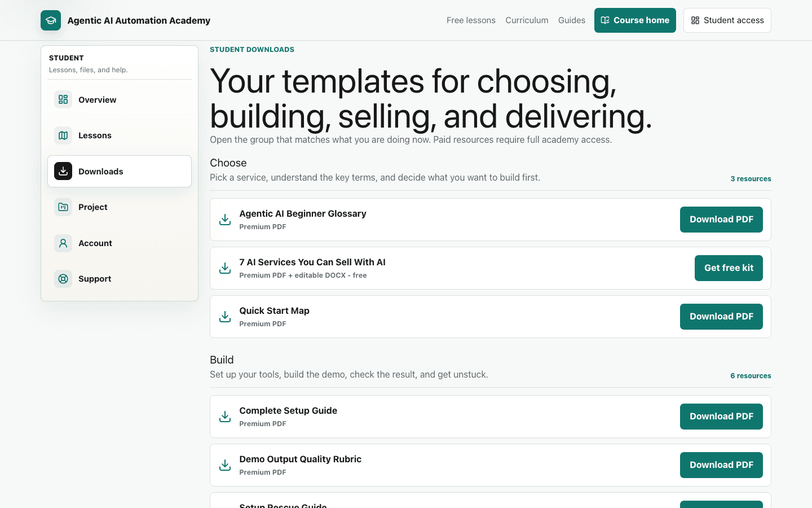812x508 pixels.
Task: Click the Course home button
Action: pos(635,20)
